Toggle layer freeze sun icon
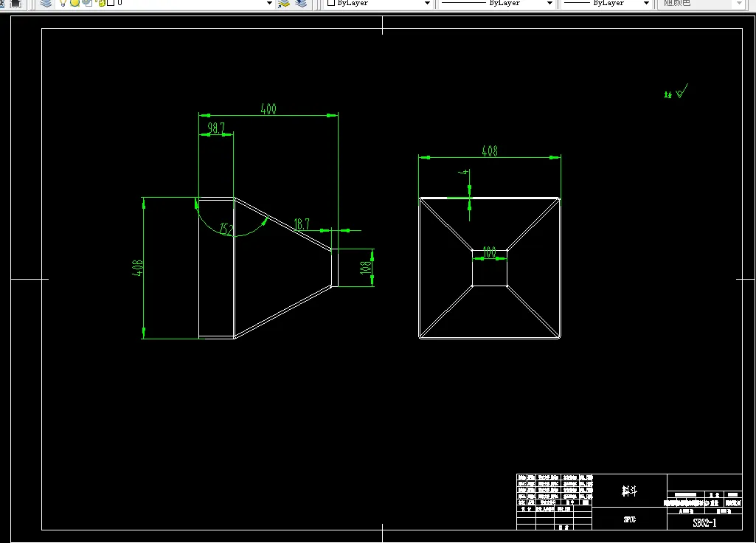The image size is (756, 543). [74, 4]
